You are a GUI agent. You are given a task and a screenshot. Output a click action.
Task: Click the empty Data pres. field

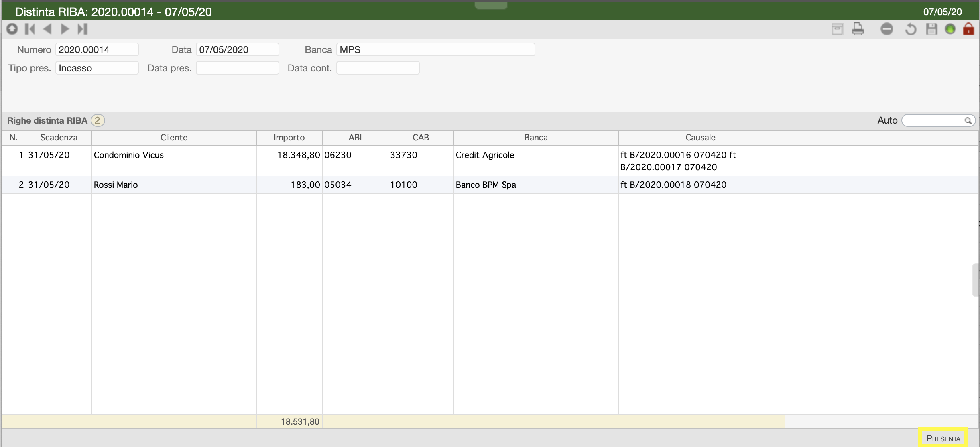tap(238, 68)
